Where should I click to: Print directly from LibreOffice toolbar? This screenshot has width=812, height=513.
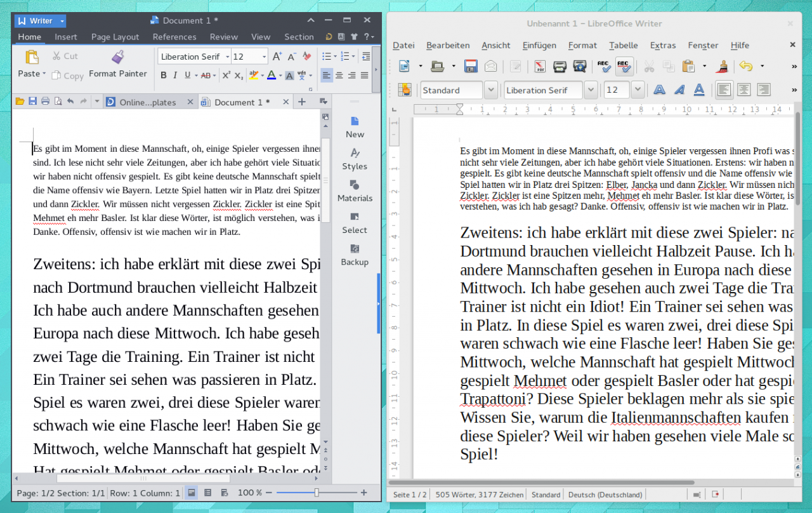pyautogui.click(x=560, y=66)
